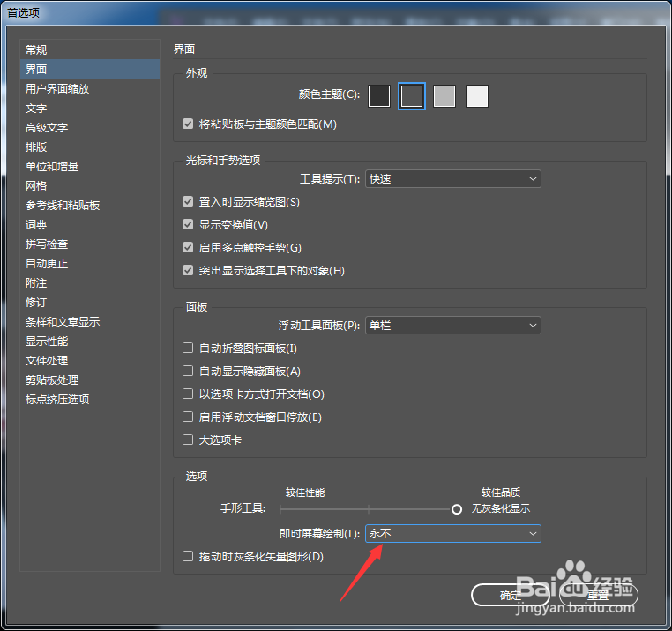Enable 自动折叠图标面板 checkbox
672x631 pixels.
(188, 348)
